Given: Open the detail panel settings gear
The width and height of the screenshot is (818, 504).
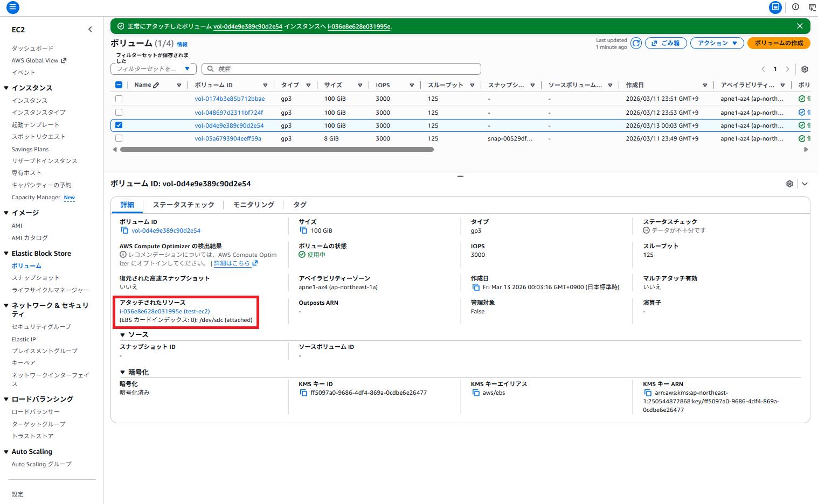Looking at the screenshot, I should [x=789, y=184].
